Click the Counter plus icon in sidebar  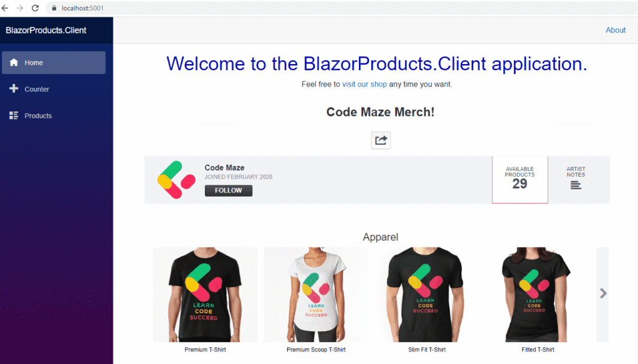click(x=14, y=88)
